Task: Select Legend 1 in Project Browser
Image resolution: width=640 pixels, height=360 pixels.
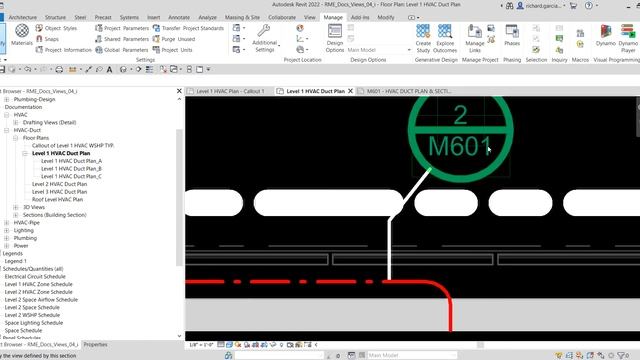Action: [x=16, y=261]
